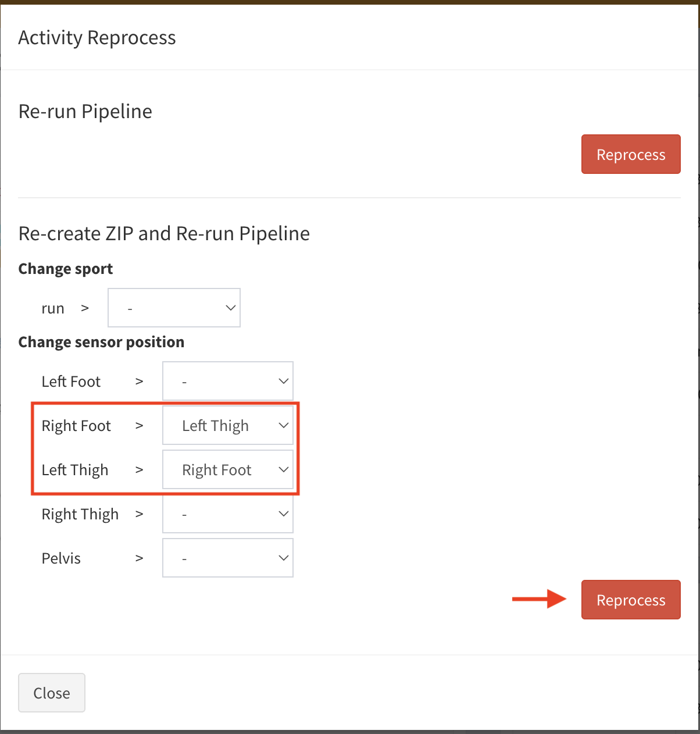Open the Pelvis sensor position dropdown
This screenshot has width=700, height=734.
pyautogui.click(x=227, y=558)
